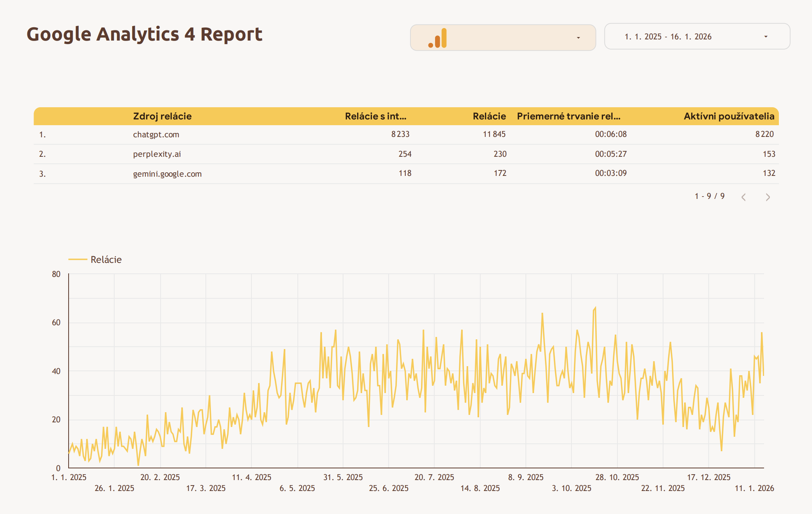The width and height of the screenshot is (812, 514).
Task: Click the date range text 1. 1. 2025 - 16. 1. 2026
Action: [668, 37]
